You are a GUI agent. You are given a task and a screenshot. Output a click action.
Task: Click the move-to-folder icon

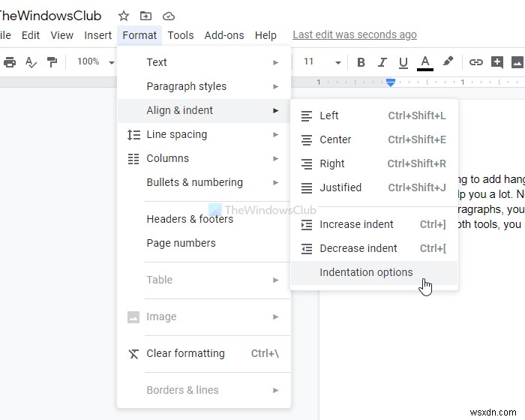(x=145, y=16)
